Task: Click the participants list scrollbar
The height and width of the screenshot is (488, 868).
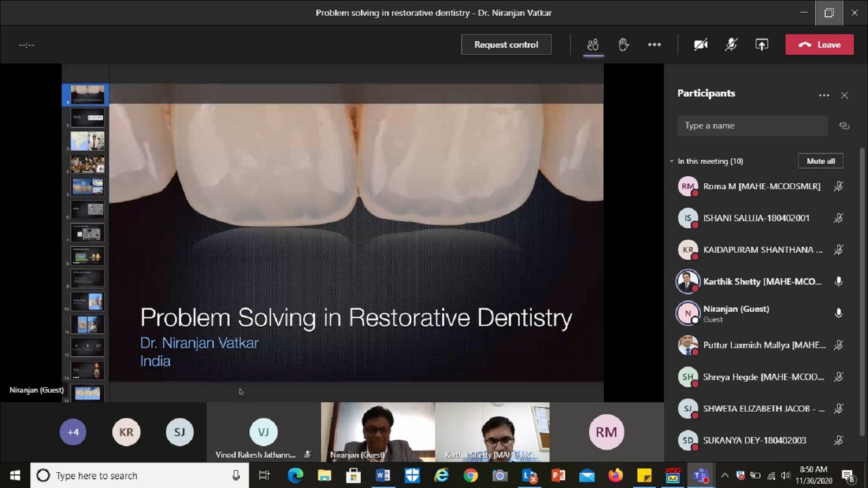Action: pyautogui.click(x=862, y=293)
